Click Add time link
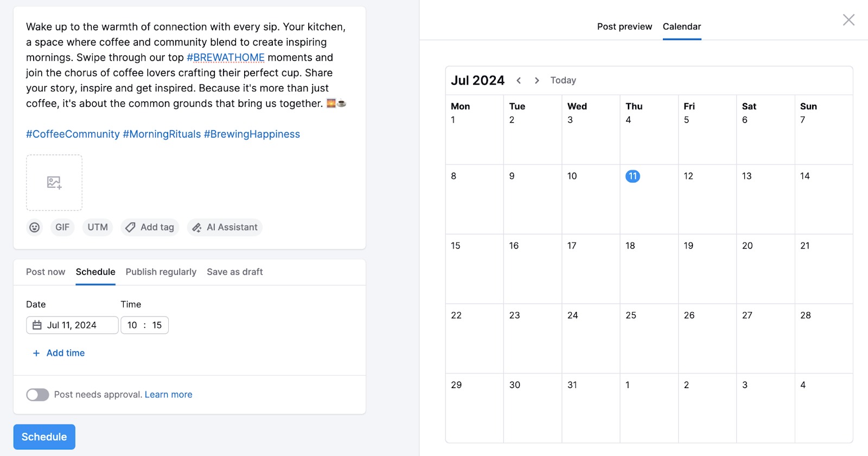 59,353
